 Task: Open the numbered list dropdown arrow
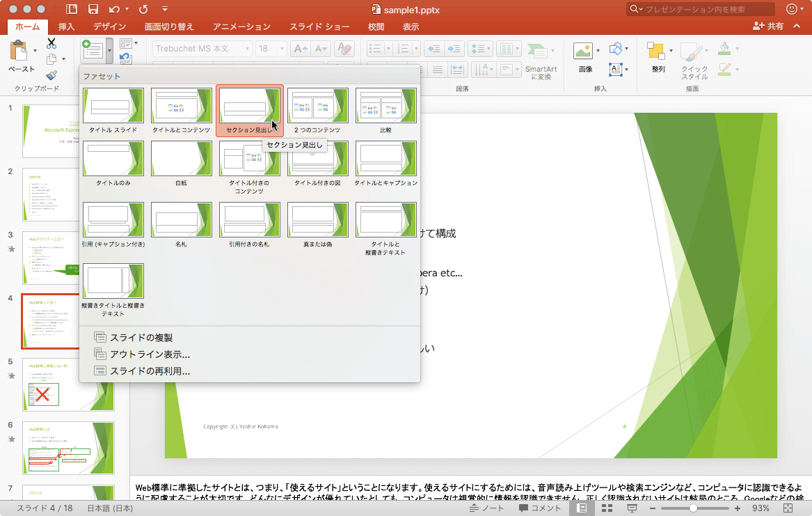(416, 49)
